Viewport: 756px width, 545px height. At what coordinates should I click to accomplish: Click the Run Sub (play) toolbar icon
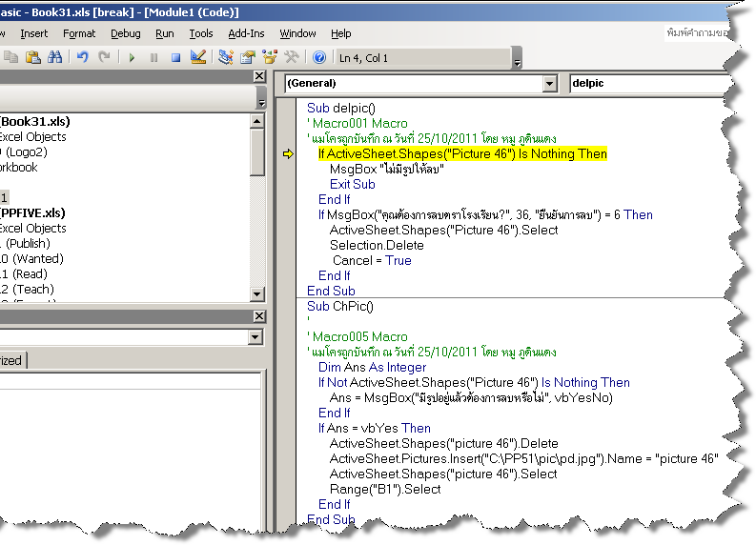132,58
